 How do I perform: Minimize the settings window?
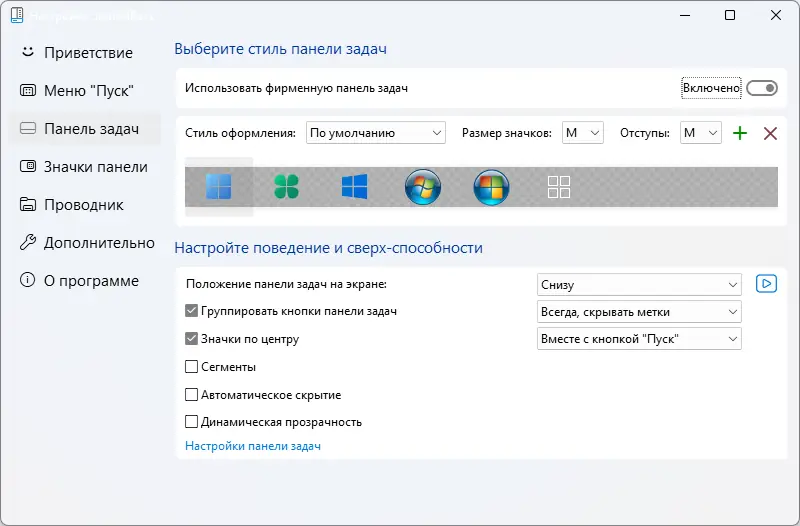685,15
